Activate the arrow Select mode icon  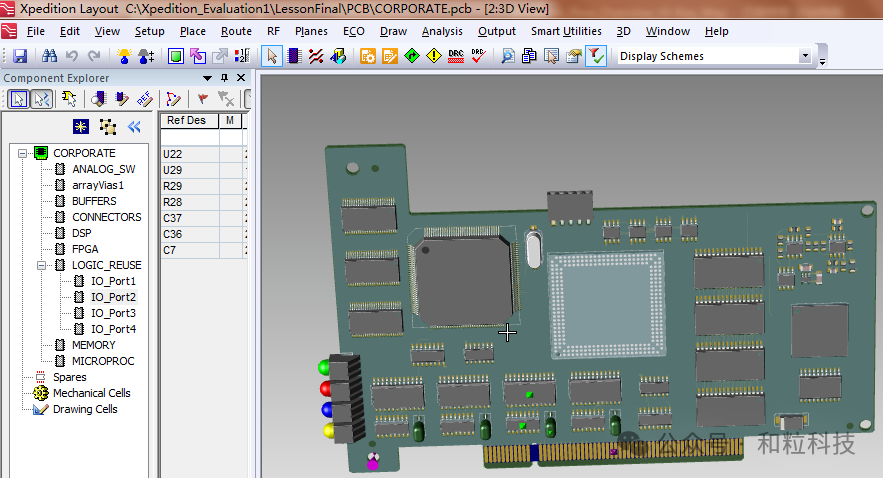pos(272,57)
